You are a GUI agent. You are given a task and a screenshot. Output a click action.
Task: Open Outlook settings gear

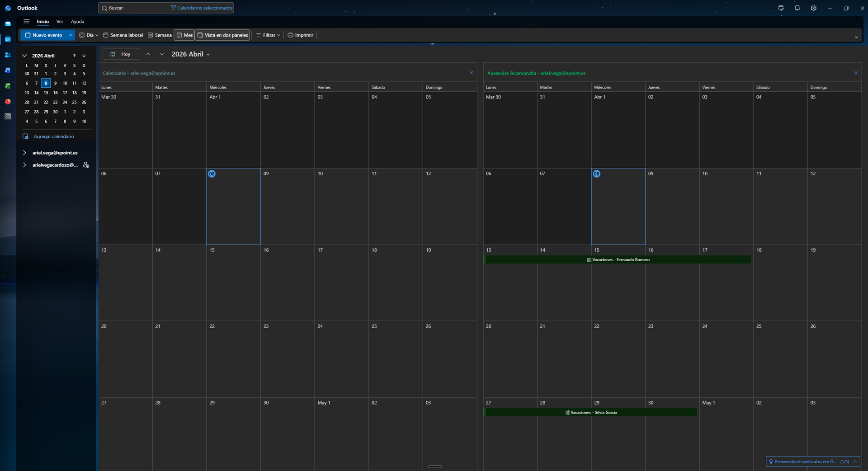(813, 8)
